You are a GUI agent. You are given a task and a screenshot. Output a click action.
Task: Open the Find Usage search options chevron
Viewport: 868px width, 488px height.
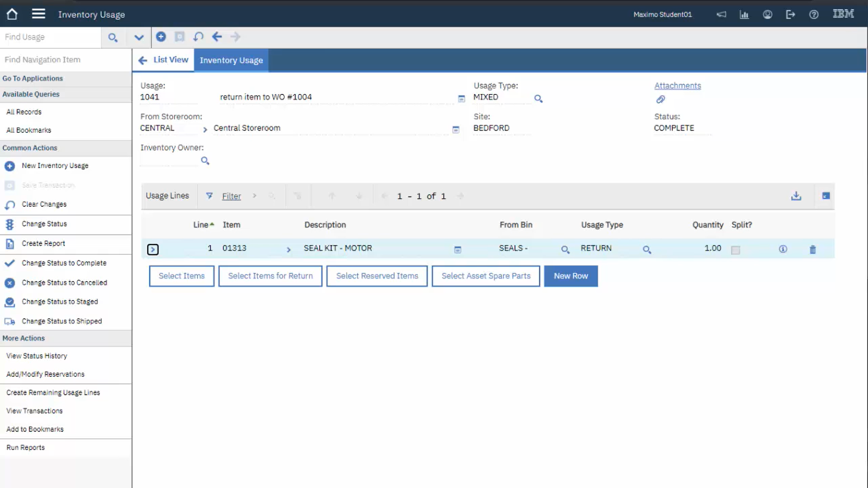click(139, 37)
